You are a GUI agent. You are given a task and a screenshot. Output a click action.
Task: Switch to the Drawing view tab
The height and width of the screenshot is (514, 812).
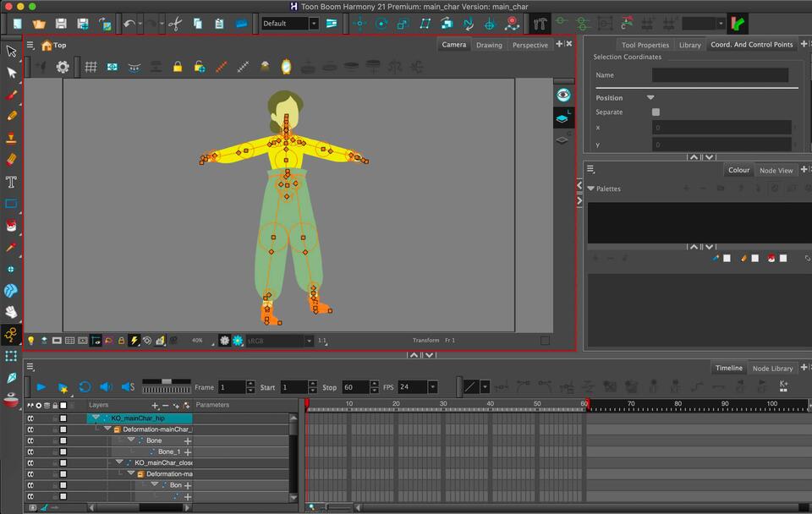click(488, 45)
